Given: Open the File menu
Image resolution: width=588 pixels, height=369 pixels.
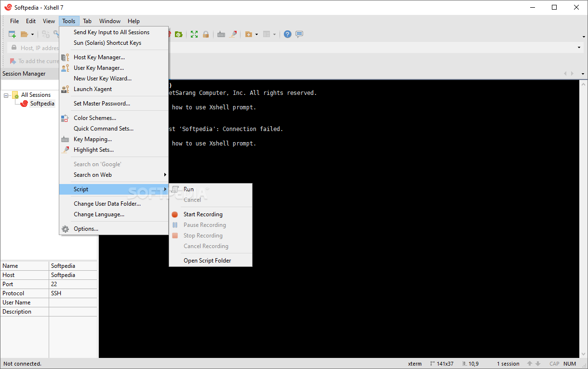Looking at the screenshot, I should 14,21.
